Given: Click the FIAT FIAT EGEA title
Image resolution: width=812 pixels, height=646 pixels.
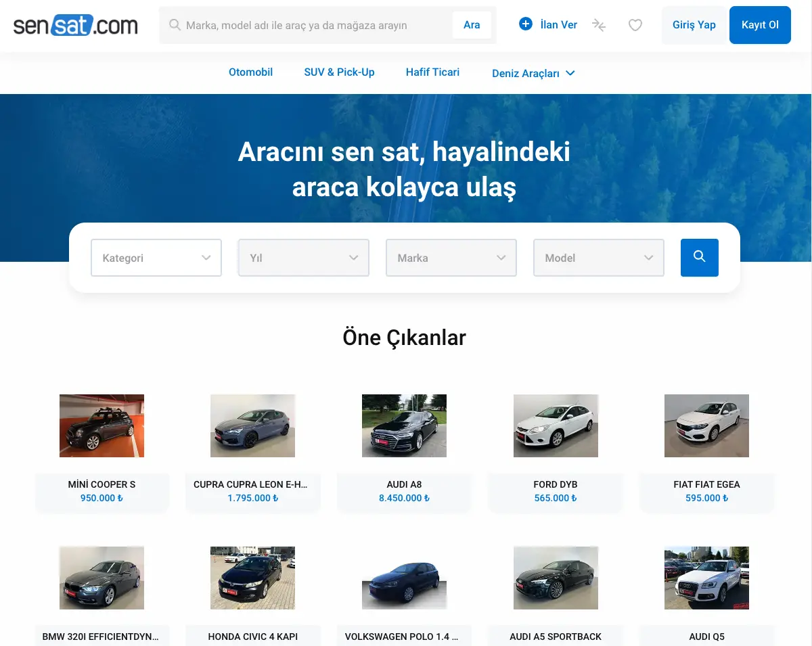Looking at the screenshot, I should coord(706,484).
